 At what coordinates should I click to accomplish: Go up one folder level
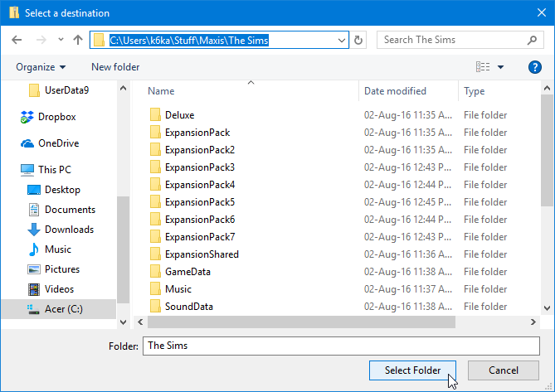78,39
